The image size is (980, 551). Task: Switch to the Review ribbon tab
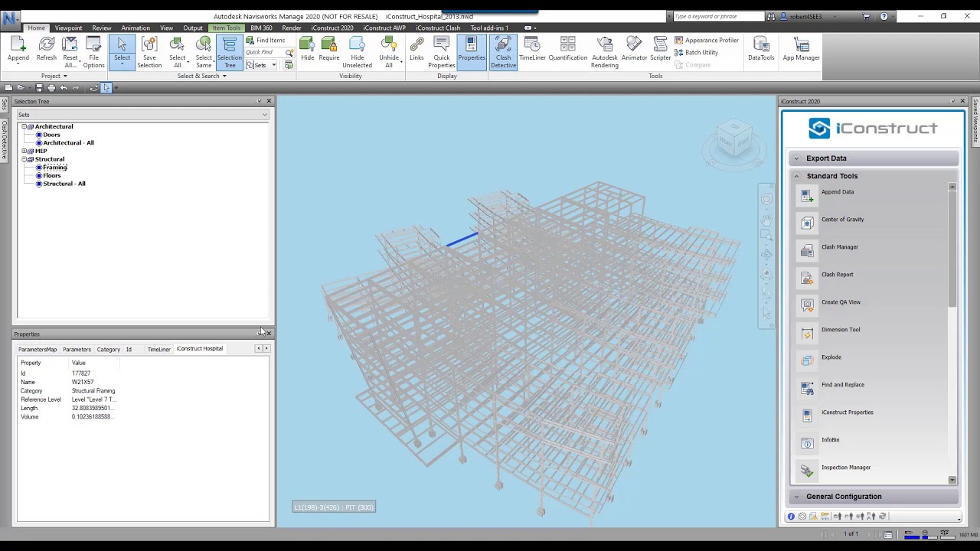(101, 28)
